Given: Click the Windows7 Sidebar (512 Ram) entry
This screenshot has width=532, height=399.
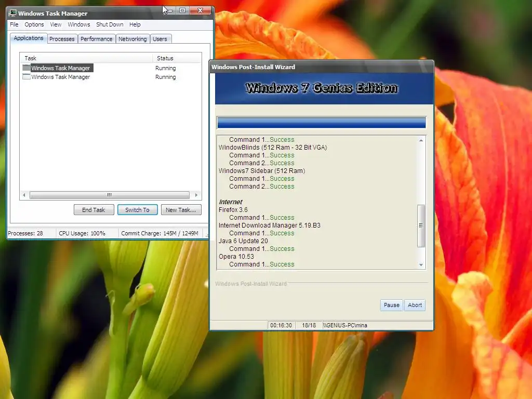Looking at the screenshot, I should click(262, 170).
